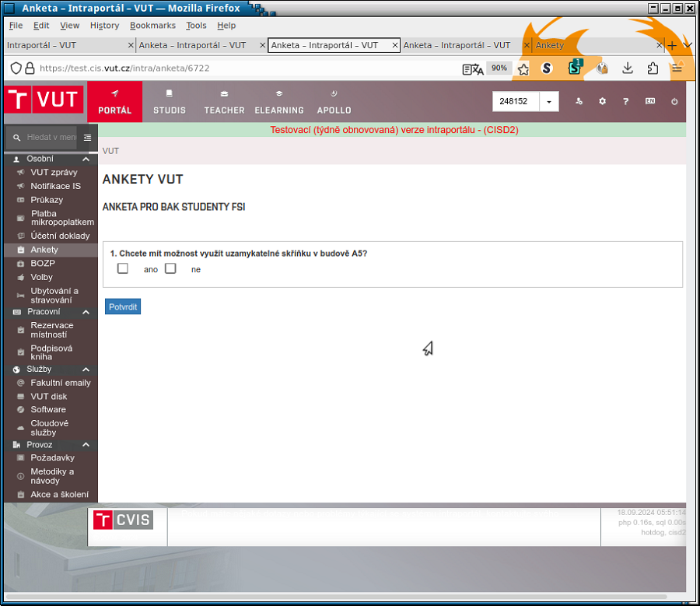Open Průkazy in sidebar
700x606 pixels.
coord(47,200)
